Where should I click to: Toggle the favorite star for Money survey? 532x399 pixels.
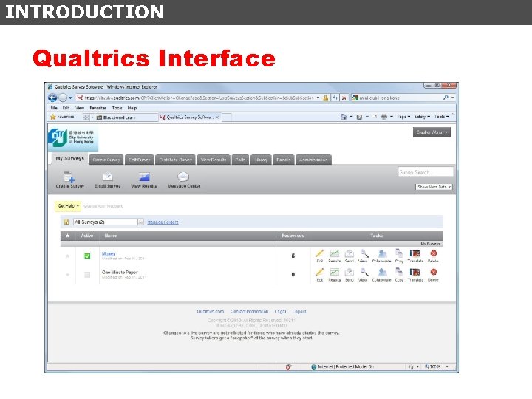pos(68,256)
